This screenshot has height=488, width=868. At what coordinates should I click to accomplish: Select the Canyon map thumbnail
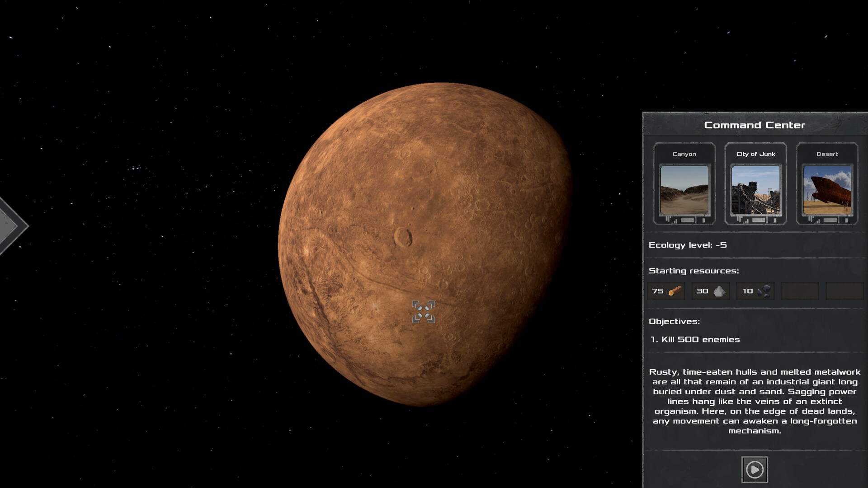[684, 190]
